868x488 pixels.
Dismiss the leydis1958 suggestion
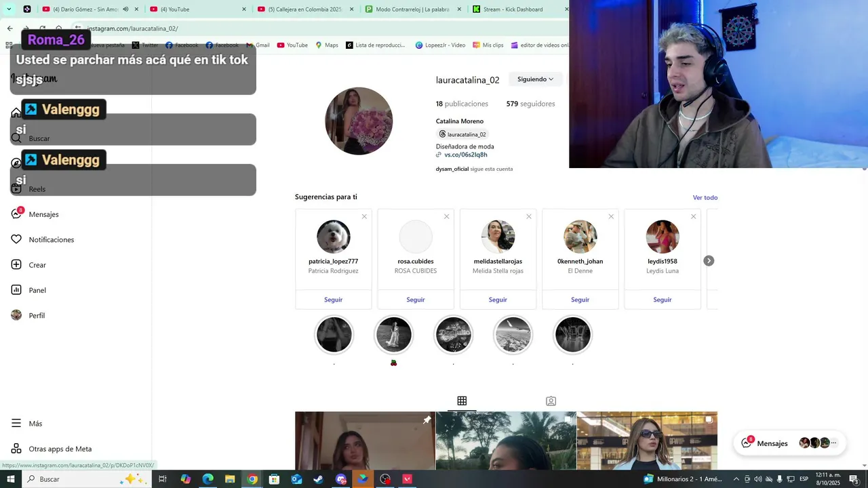693,217
